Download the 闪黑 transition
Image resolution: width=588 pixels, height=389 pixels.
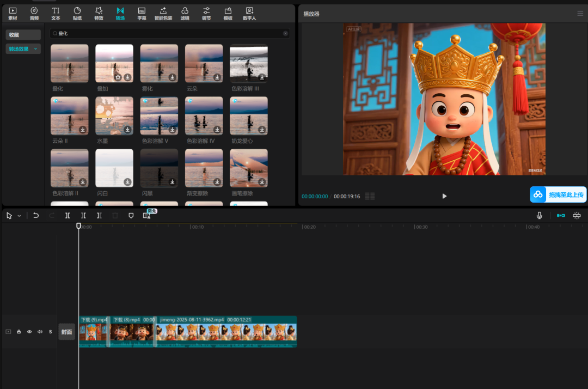(x=172, y=182)
